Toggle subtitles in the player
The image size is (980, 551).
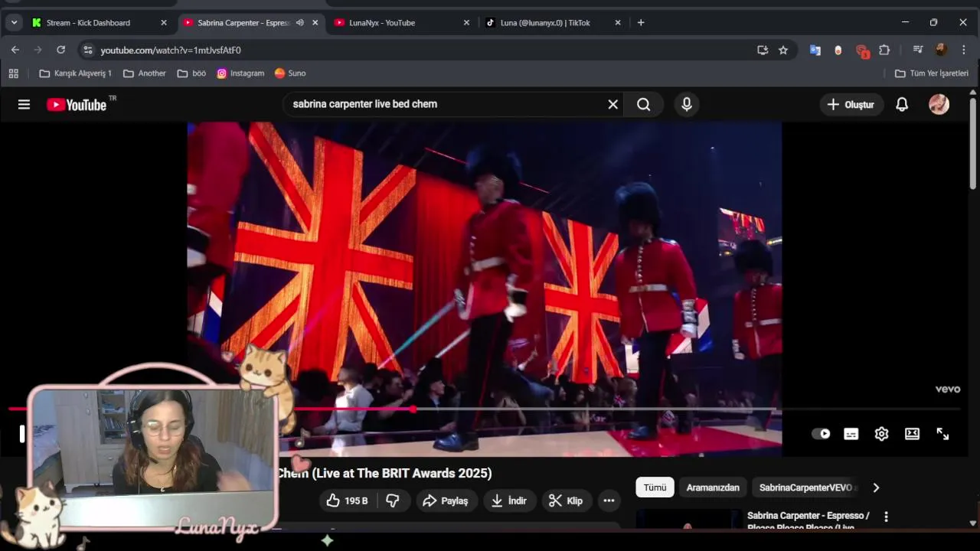[x=851, y=434]
